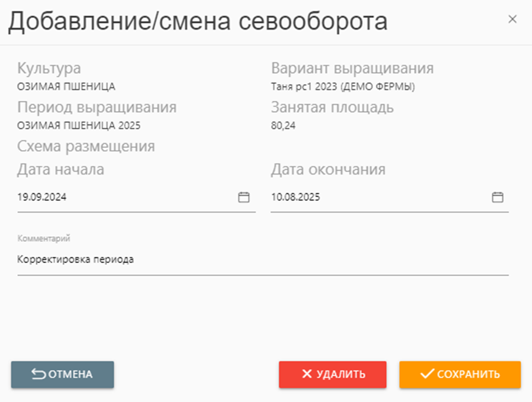Click the checkmark icon in Сохранить
This screenshot has height=402, width=532.
coord(427,374)
